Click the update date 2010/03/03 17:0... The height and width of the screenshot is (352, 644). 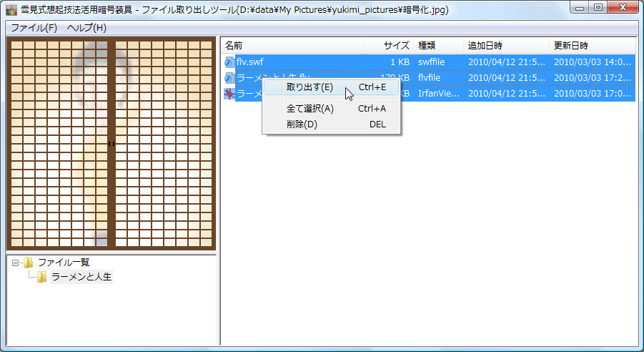pyautogui.click(x=593, y=94)
